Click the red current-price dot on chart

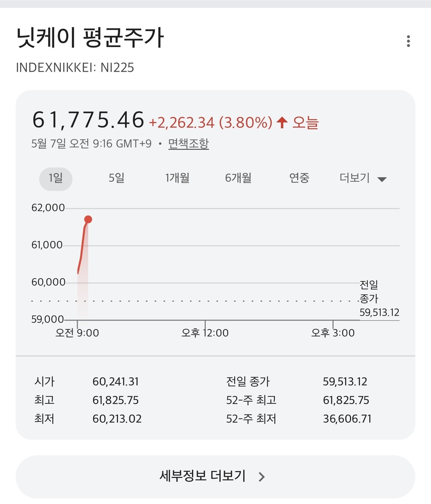click(x=88, y=219)
